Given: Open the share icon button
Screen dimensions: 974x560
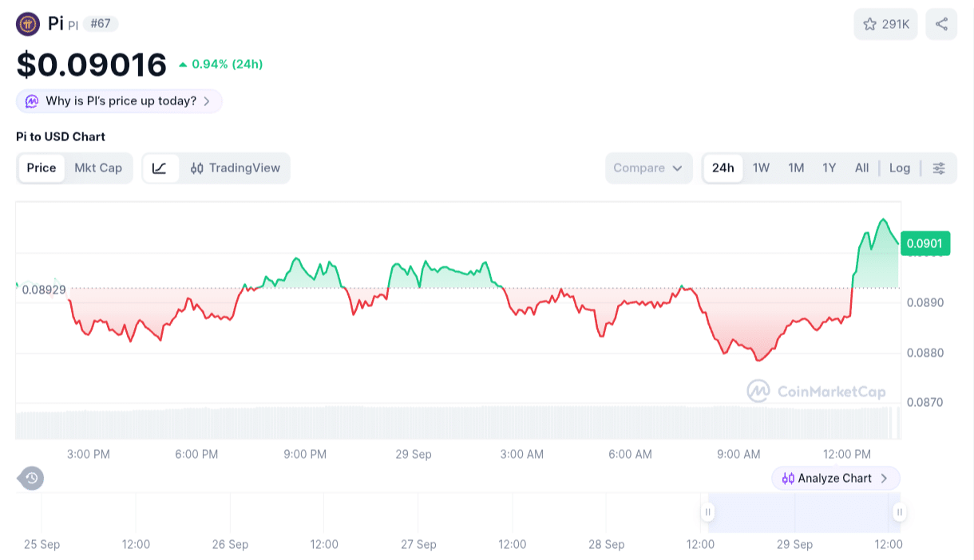Looking at the screenshot, I should pyautogui.click(x=941, y=24).
